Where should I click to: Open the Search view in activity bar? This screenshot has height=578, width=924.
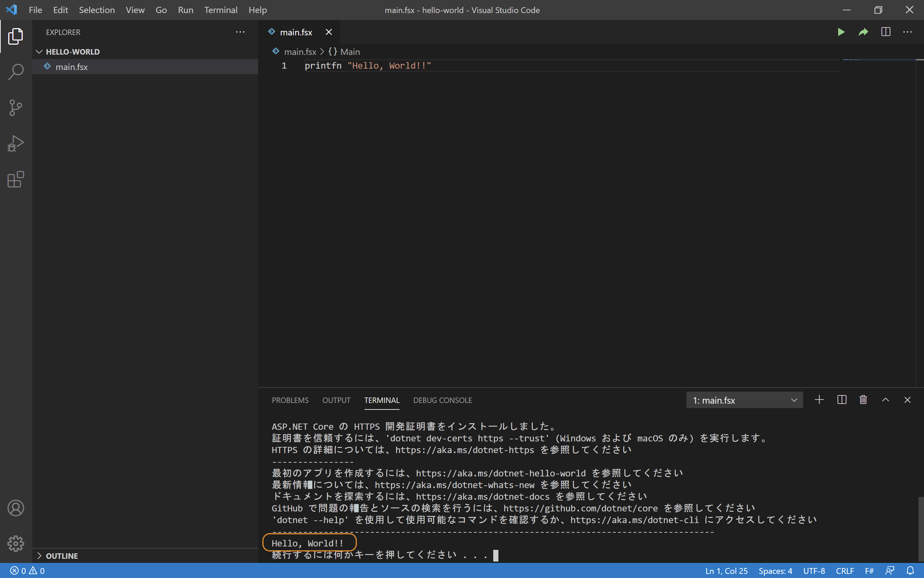click(x=16, y=72)
